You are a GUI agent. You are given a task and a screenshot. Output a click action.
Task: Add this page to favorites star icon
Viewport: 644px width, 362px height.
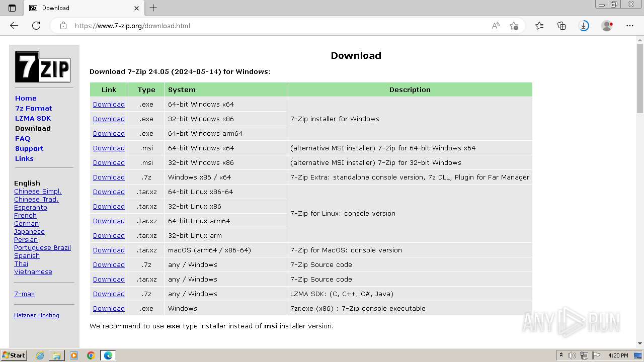pos(514,26)
